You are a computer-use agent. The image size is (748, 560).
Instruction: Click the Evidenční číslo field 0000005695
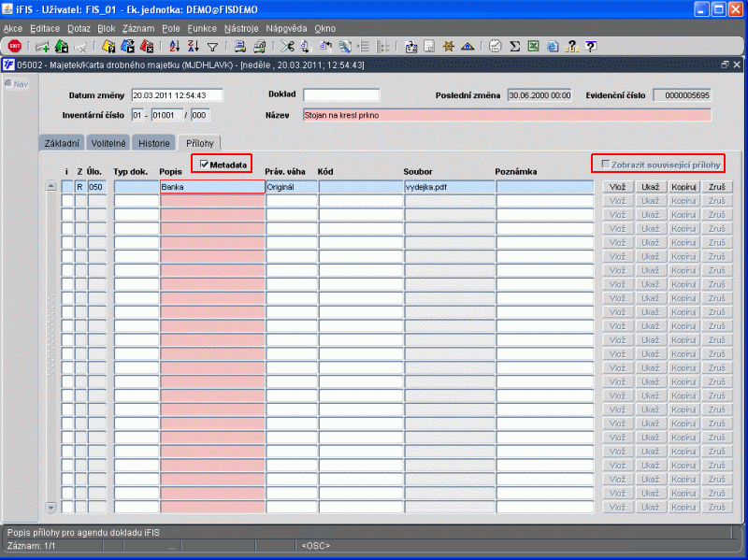pos(683,95)
